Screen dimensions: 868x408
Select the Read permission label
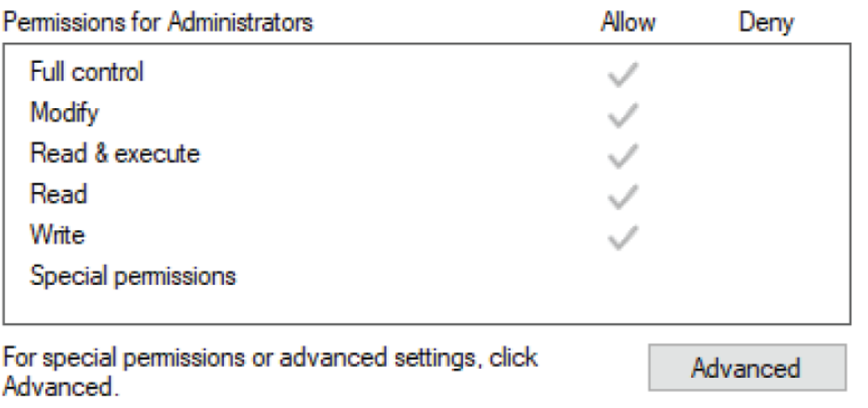pyautogui.click(x=58, y=194)
